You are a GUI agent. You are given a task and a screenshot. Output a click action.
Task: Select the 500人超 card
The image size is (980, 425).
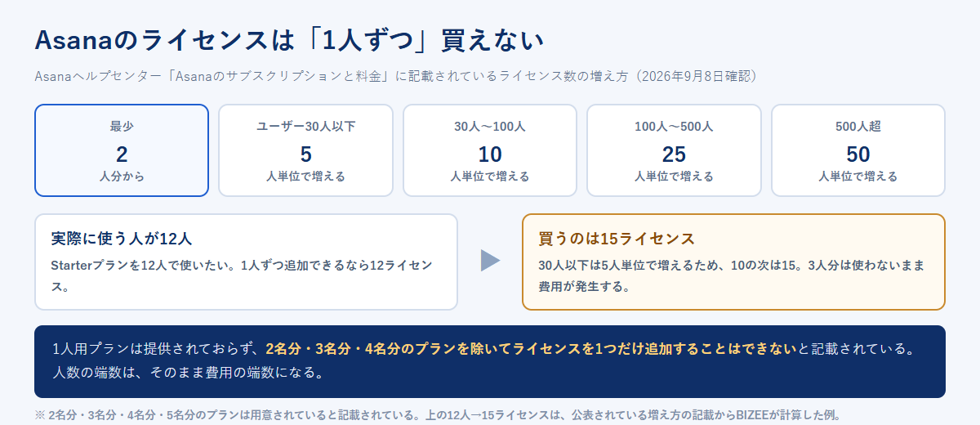(x=858, y=150)
